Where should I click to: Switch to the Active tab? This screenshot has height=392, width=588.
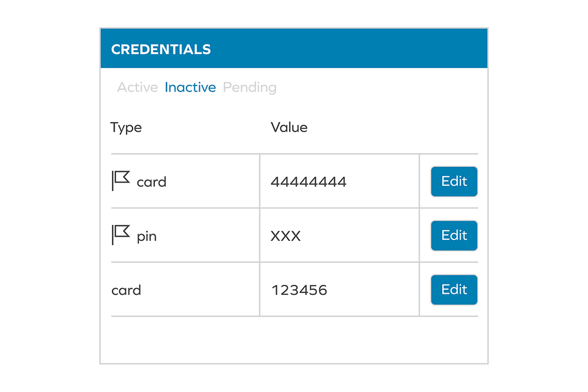pos(138,88)
